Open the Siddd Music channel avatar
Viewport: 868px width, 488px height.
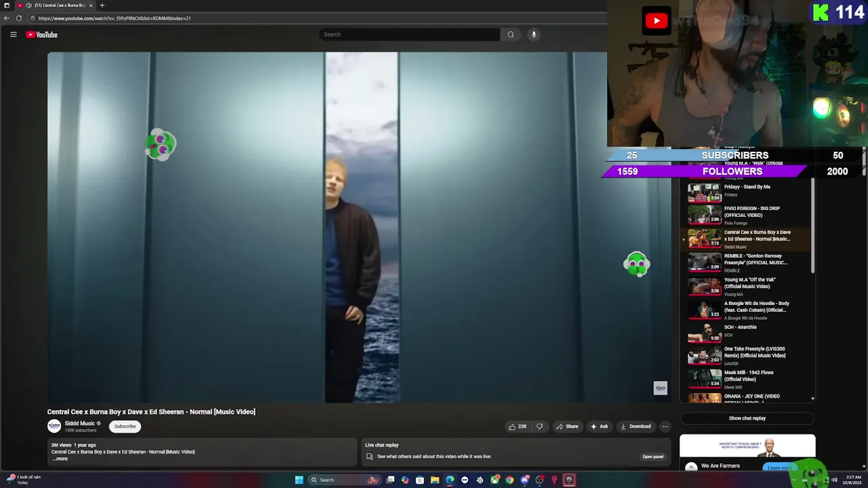pyautogui.click(x=54, y=426)
